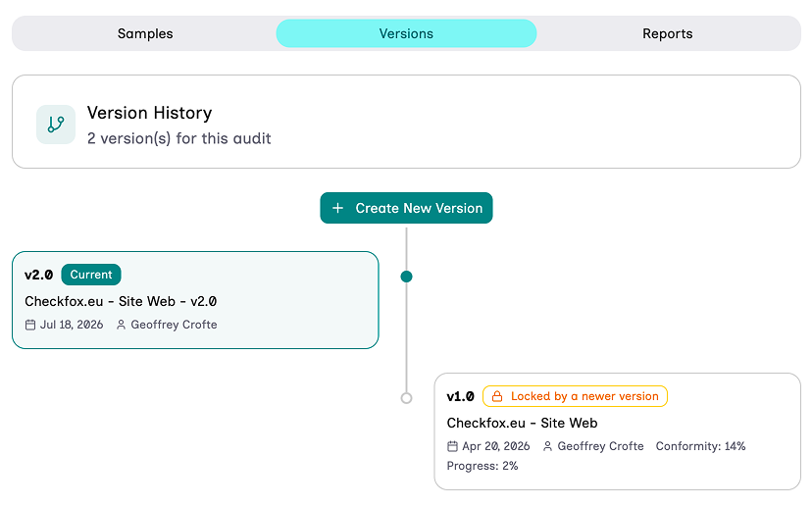Select the Versions tab
812x506 pixels.
point(406,33)
